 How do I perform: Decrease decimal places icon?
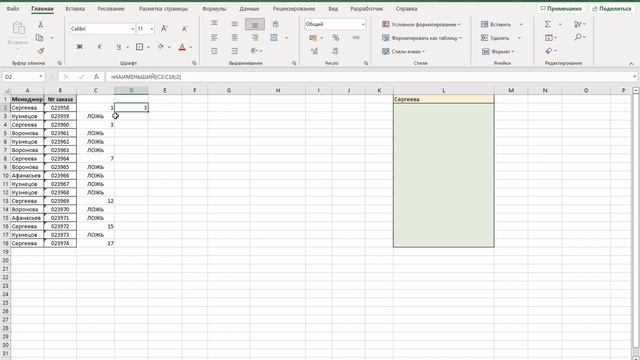(x=335, y=51)
